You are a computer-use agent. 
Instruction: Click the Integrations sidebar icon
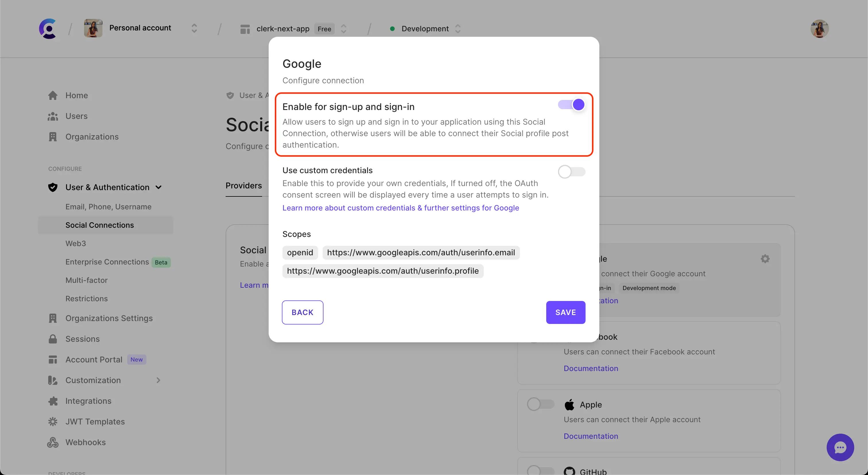[53, 401]
